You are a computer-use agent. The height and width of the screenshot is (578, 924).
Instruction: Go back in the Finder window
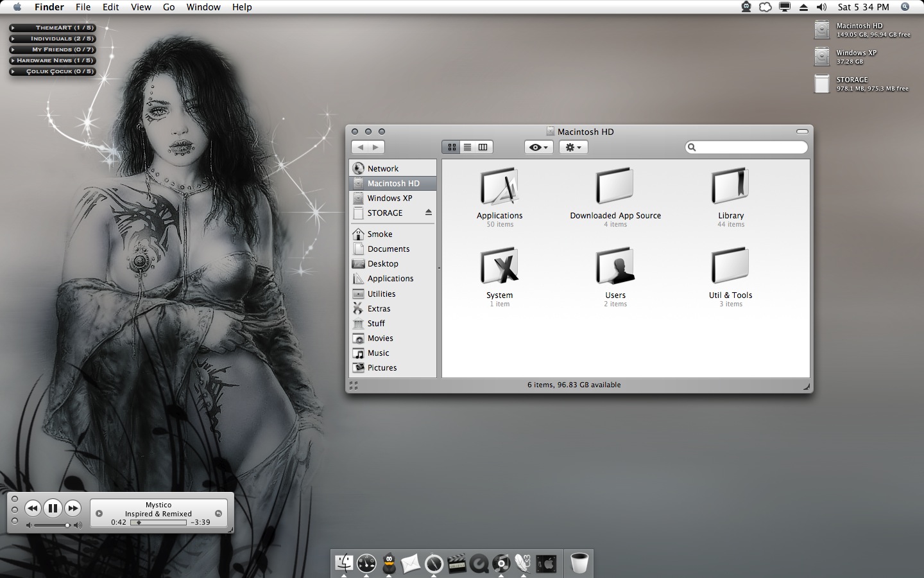pos(360,147)
